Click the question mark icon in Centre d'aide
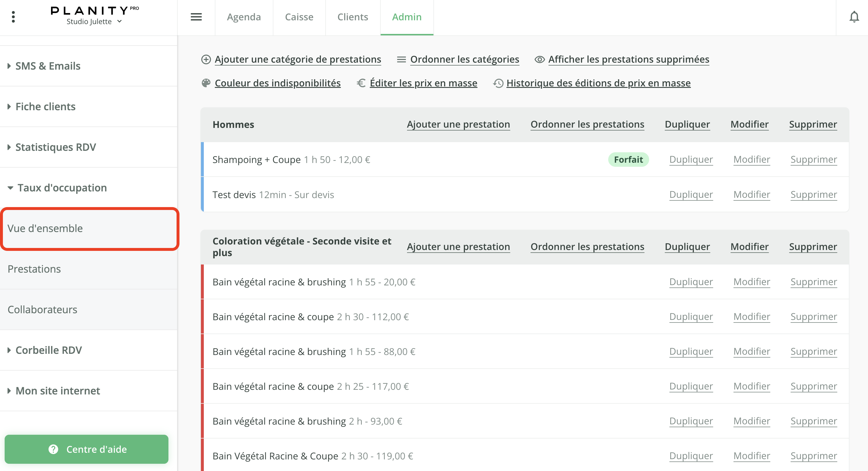Viewport: 868px width, 471px height. 53,449
